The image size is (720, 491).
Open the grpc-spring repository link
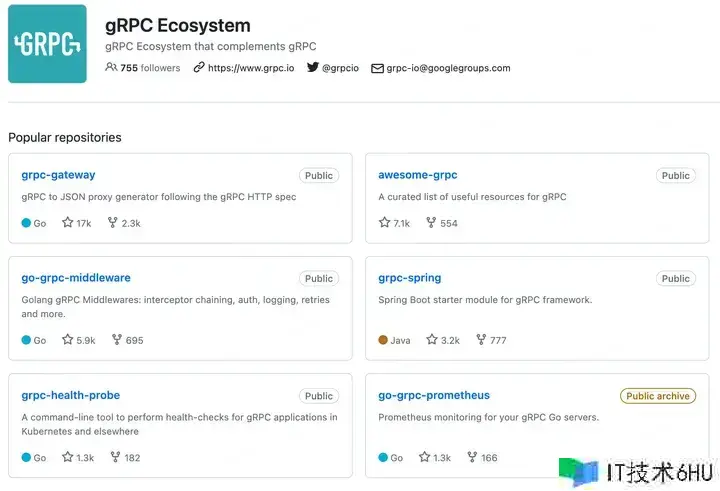click(410, 278)
